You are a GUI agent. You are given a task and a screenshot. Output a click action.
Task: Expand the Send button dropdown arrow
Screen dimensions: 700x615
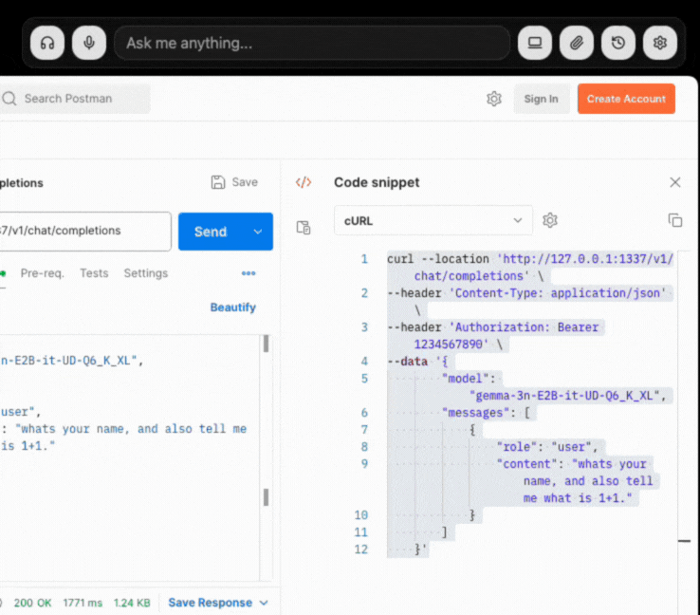click(x=258, y=232)
